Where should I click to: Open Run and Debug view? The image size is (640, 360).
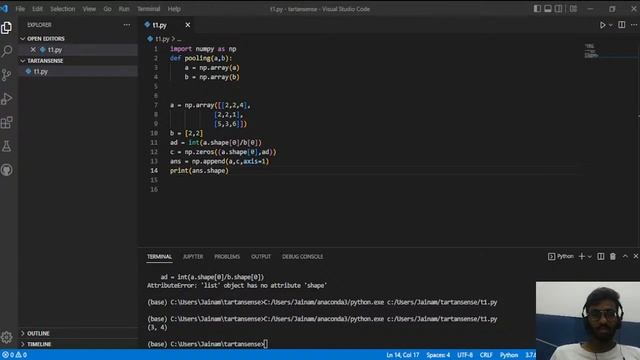coord(7,98)
